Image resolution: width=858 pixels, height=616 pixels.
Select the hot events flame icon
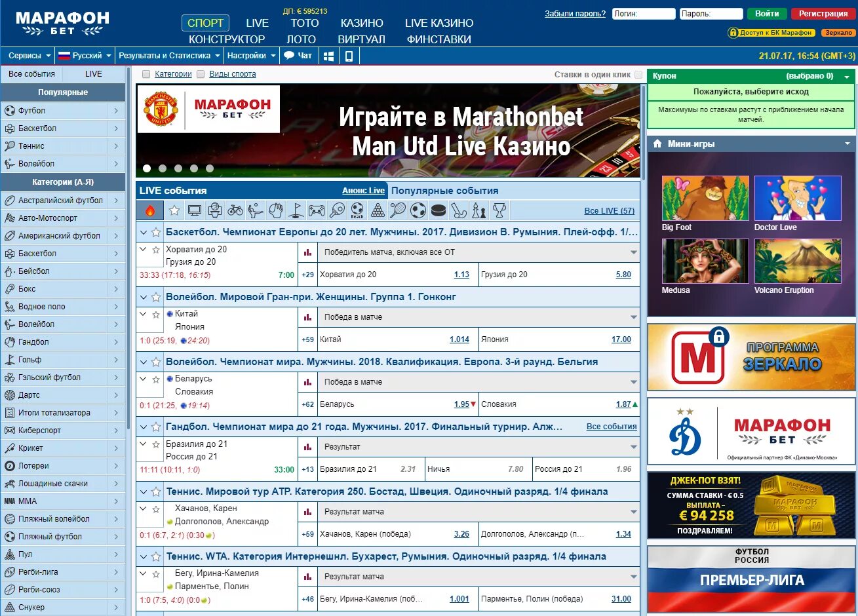[x=150, y=210]
